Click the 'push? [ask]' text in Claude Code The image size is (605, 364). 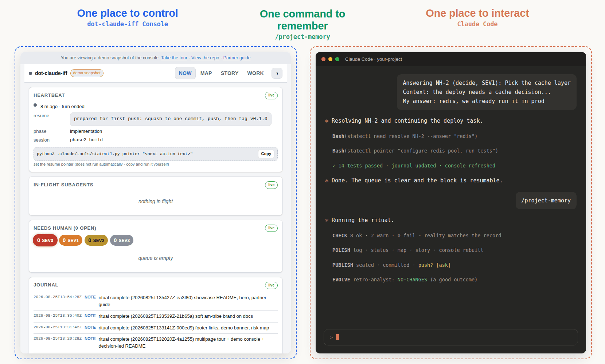click(434, 265)
